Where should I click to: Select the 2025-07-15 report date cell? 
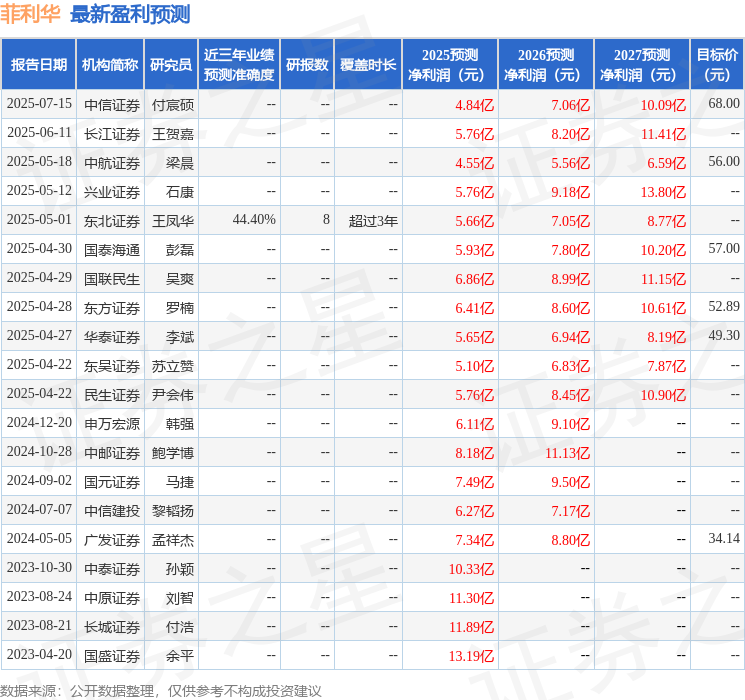(39, 104)
